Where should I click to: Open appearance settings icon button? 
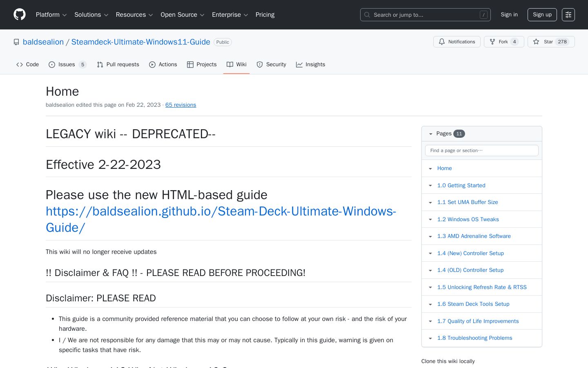pyautogui.click(x=568, y=15)
